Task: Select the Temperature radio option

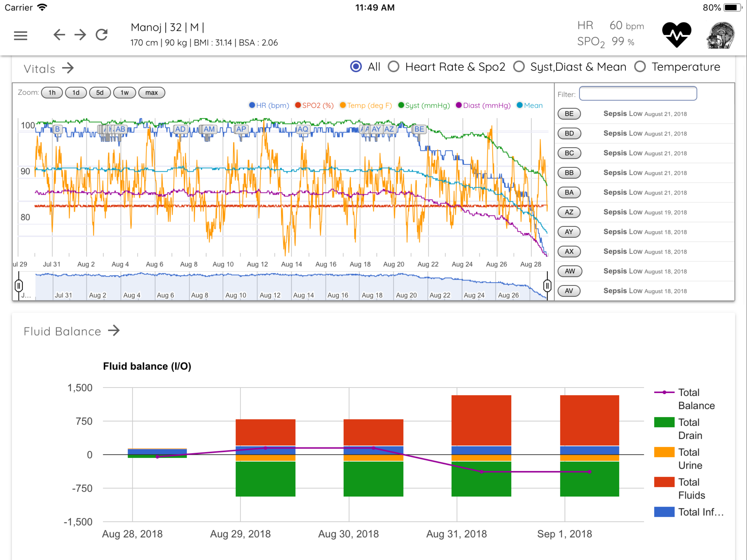Action: point(640,66)
